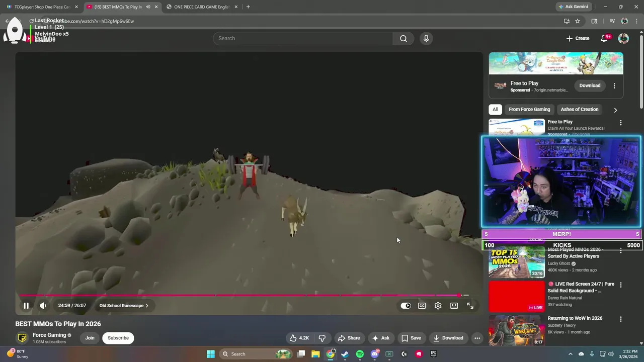Dislike the video thumbs down
Image resolution: width=644 pixels, height=362 pixels.
coord(322,338)
